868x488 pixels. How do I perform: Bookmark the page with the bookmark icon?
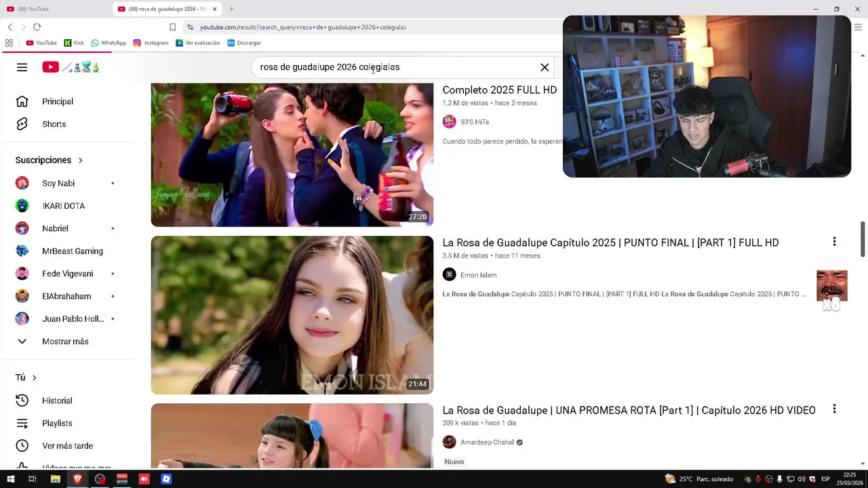(173, 27)
